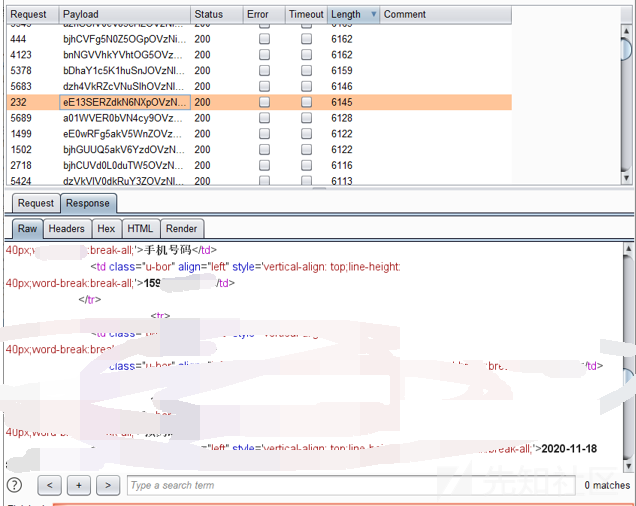Toggle Timeout checkbox for request 4123
The image size is (636, 506).
[306, 54]
